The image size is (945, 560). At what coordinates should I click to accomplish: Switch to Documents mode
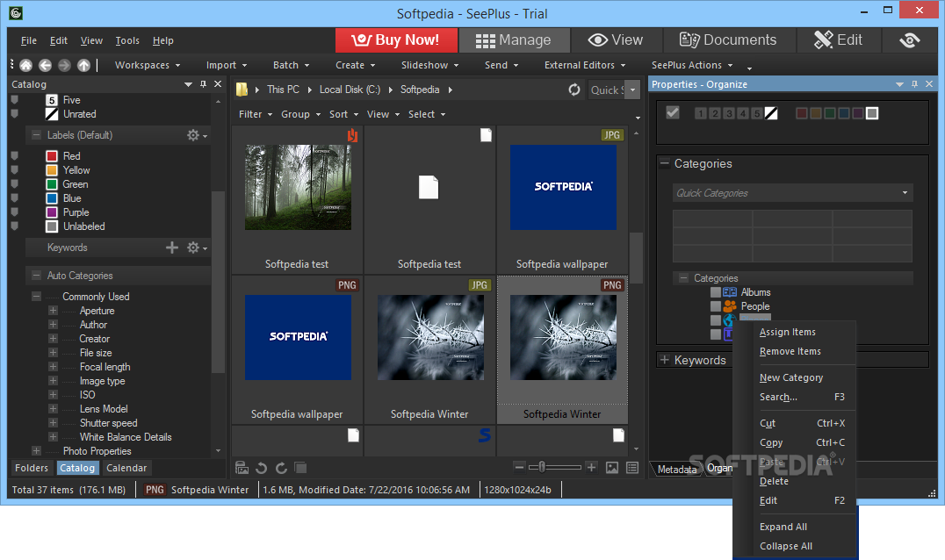point(729,39)
